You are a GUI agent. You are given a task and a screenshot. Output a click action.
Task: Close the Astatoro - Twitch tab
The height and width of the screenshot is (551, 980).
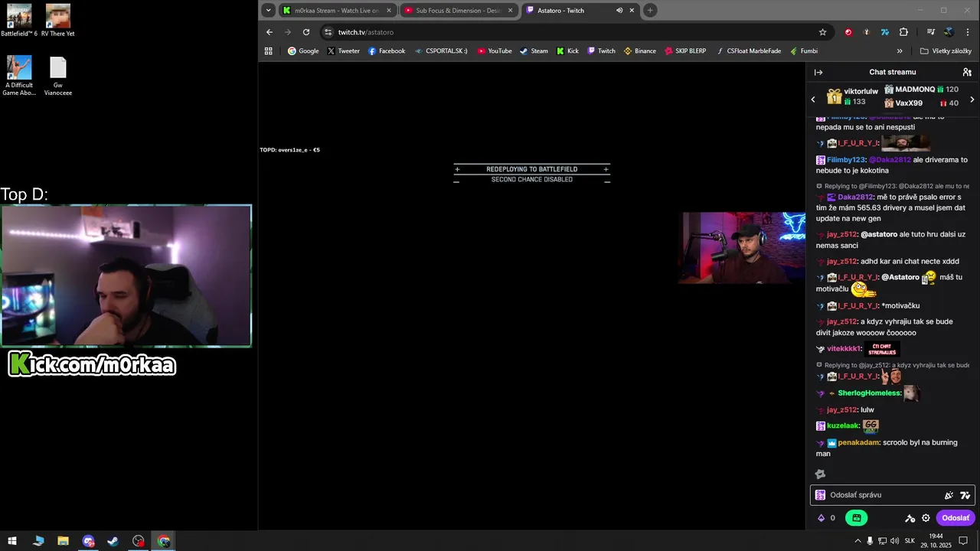632,10
